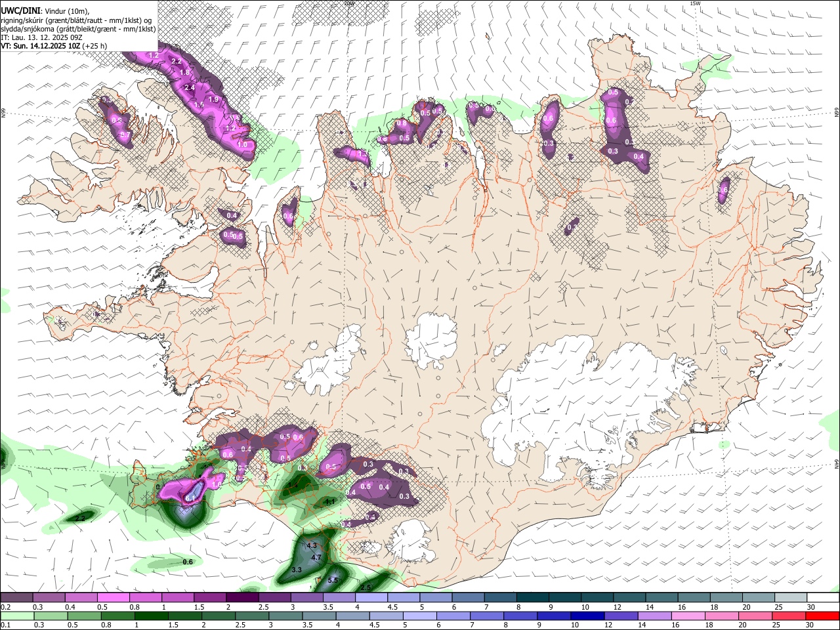
Task: Click the pale green 0.1 swatch in lower scale
Action: tap(17, 616)
